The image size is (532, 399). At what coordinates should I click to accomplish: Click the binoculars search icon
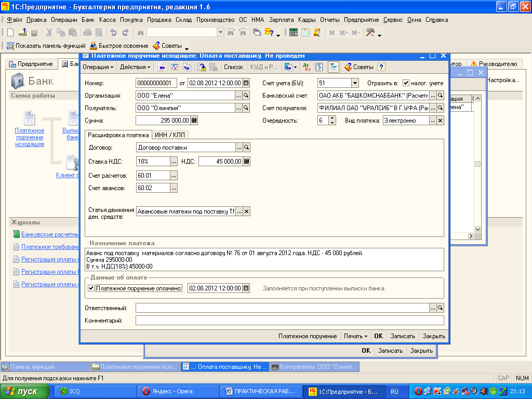tap(140, 33)
